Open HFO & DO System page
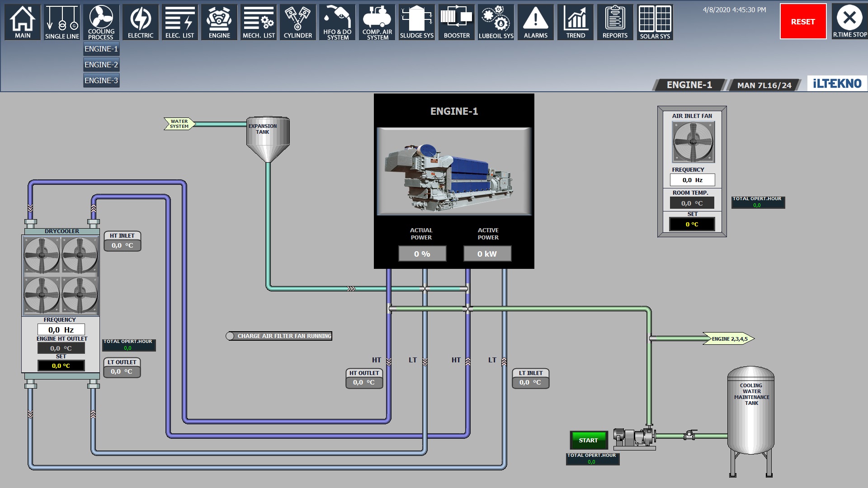Image resolution: width=868 pixels, height=488 pixels. point(337,22)
